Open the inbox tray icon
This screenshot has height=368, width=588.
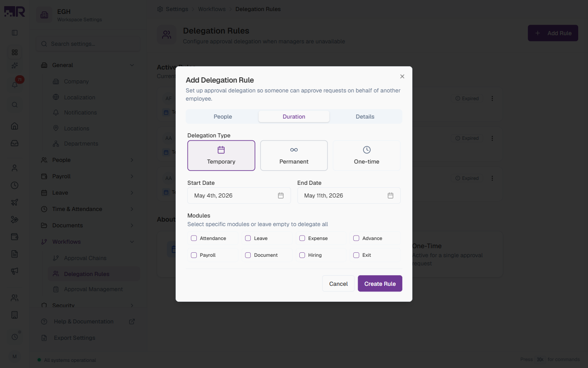[15, 143]
